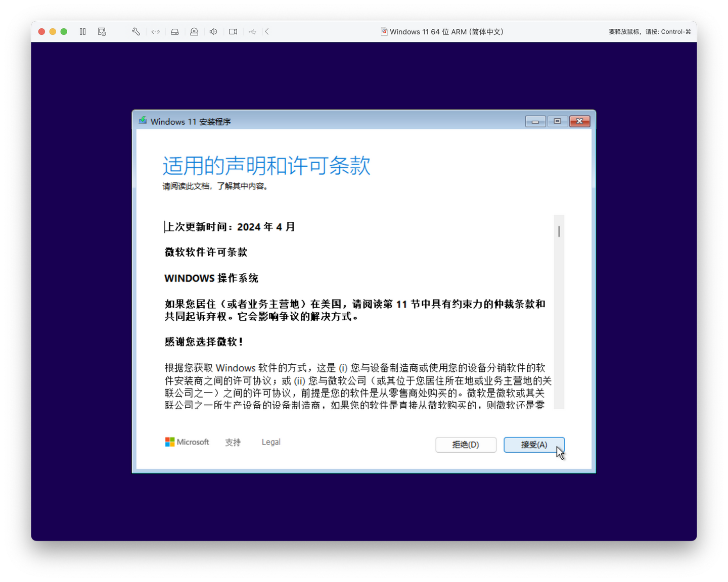Minimize the Windows 11 setup dialog
The image size is (728, 582).
[x=535, y=121]
